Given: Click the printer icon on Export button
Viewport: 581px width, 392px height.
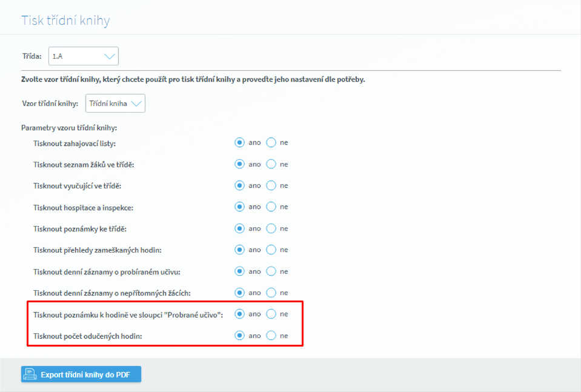Looking at the screenshot, I should click(x=30, y=374).
